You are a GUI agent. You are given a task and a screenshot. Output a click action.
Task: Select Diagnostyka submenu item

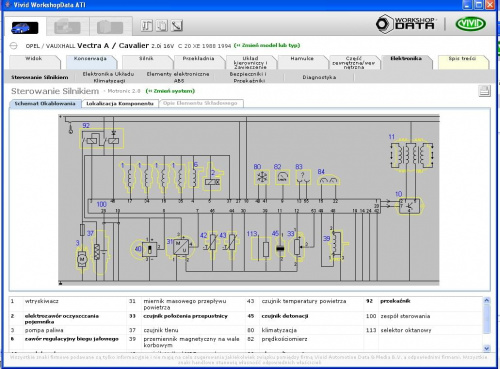coord(319,77)
